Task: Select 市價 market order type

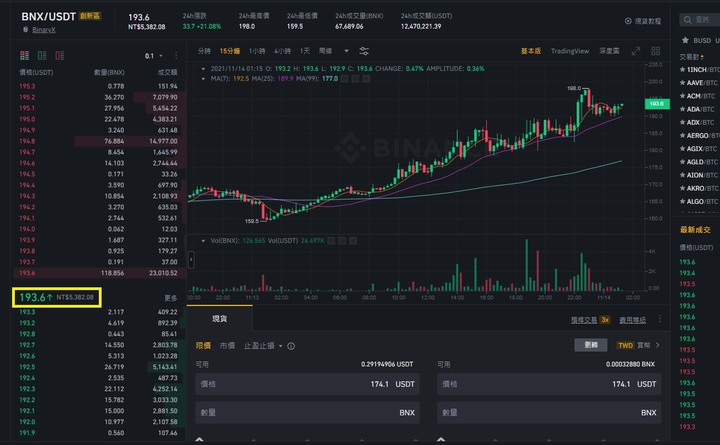Action: (x=227, y=346)
